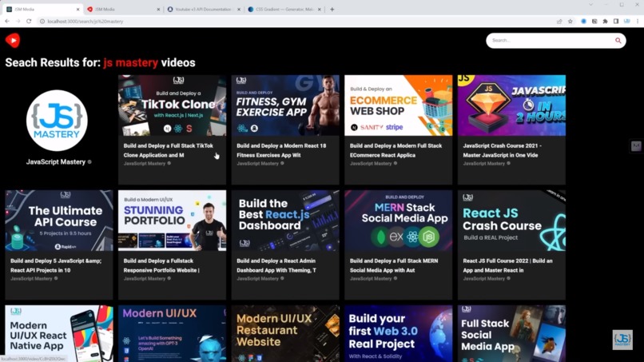Click the red YouTube-style logo icon
The image size is (644, 362).
click(x=13, y=40)
